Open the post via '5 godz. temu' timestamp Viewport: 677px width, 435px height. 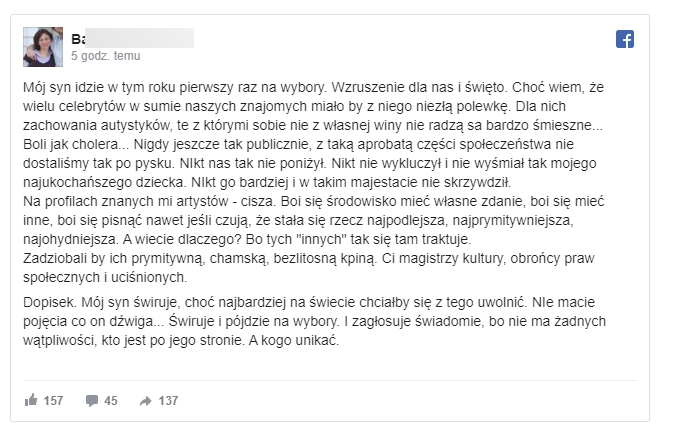click(x=105, y=57)
